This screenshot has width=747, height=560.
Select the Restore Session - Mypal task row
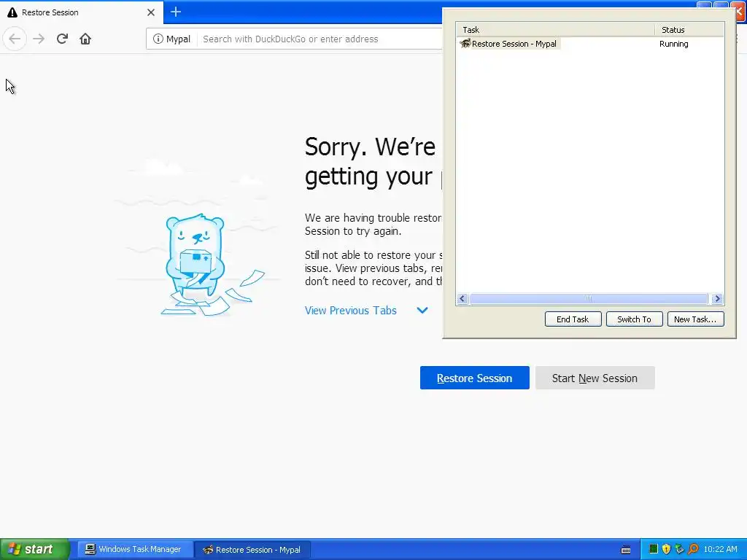click(x=590, y=44)
